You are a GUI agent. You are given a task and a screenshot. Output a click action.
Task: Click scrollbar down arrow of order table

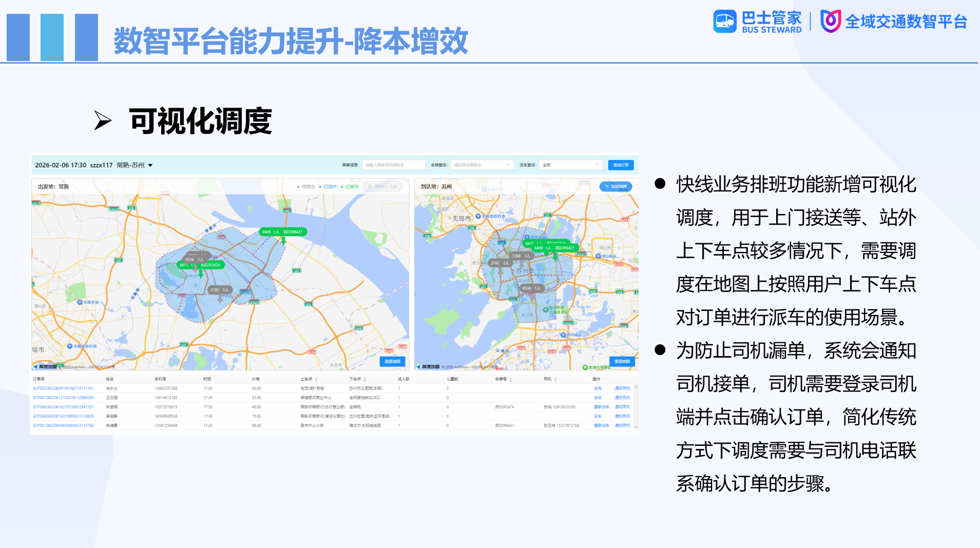pos(636,427)
